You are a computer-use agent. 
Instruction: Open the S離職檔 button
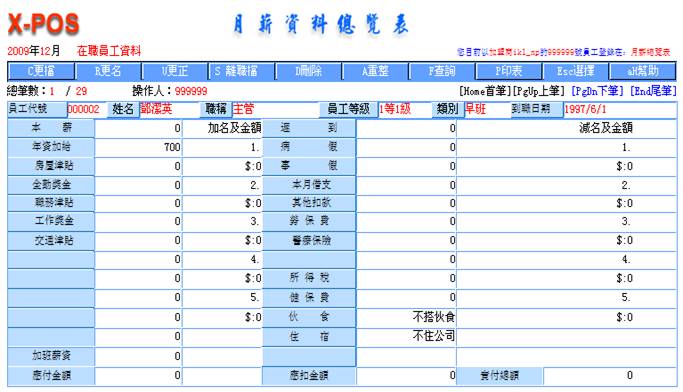point(242,71)
